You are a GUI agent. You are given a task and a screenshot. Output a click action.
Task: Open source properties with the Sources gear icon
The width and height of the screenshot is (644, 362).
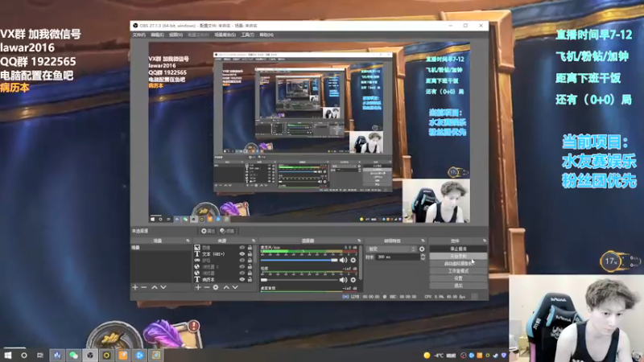[x=216, y=287]
